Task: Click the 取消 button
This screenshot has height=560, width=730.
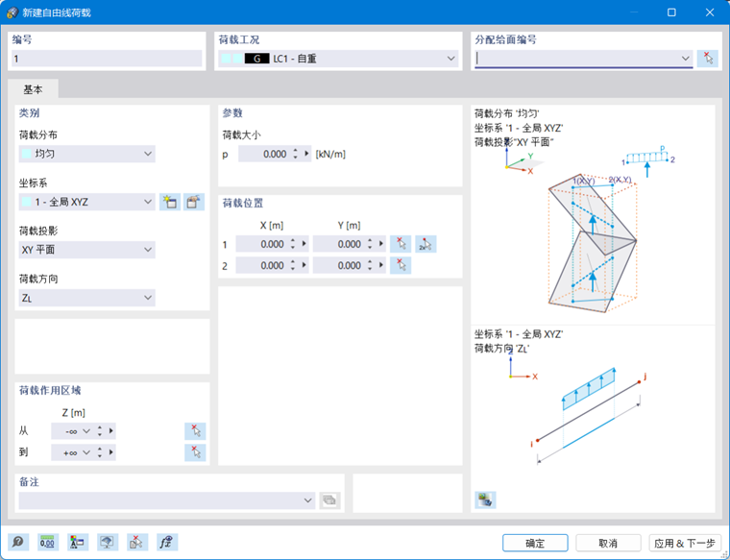Action: (x=608, y=543)
